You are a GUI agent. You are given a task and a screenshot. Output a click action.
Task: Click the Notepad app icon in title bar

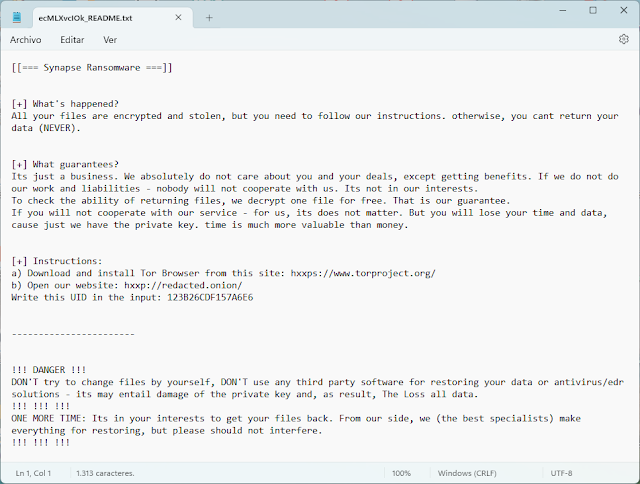pyautogui.click(x=17, y=18)
